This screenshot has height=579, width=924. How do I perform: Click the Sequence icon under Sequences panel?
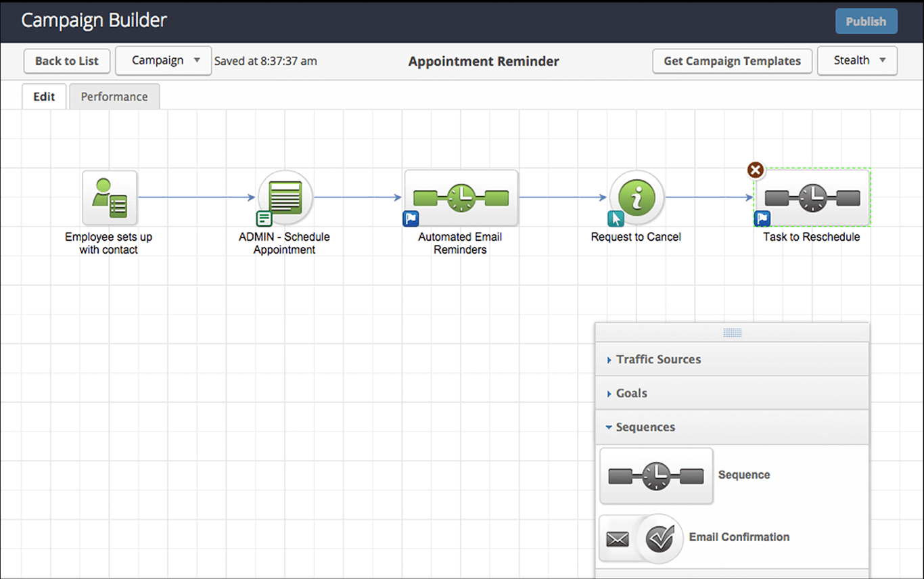point(655,476)
